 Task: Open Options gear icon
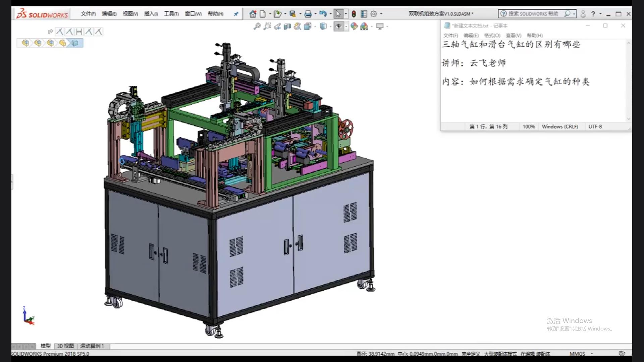tap(374, 14)
